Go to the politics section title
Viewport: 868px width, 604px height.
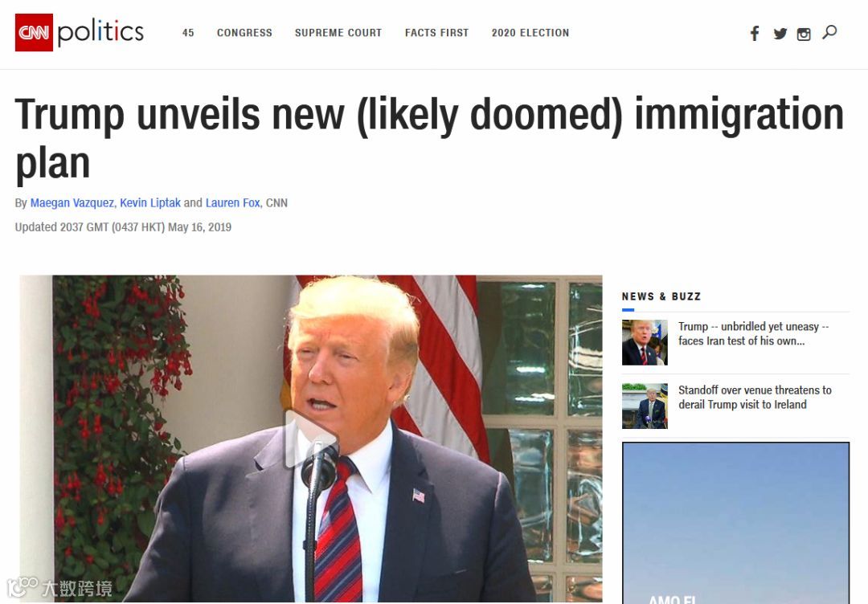100,32
